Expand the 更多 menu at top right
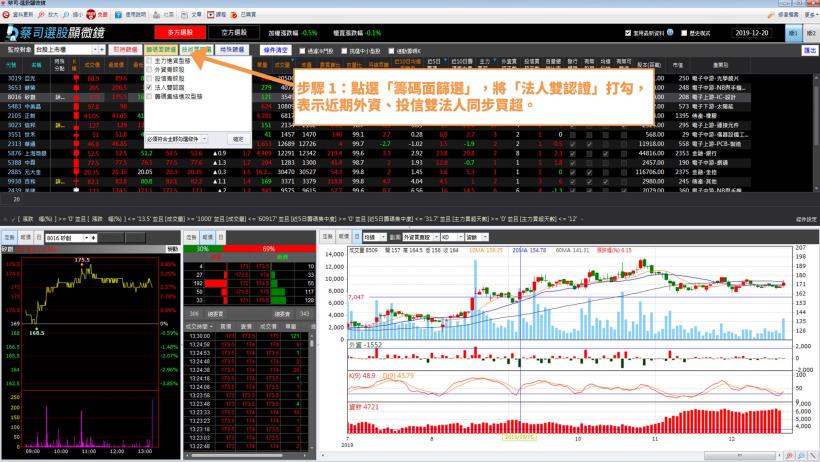The height and width of the screenshot is (462, 820). tap(812, 15)
